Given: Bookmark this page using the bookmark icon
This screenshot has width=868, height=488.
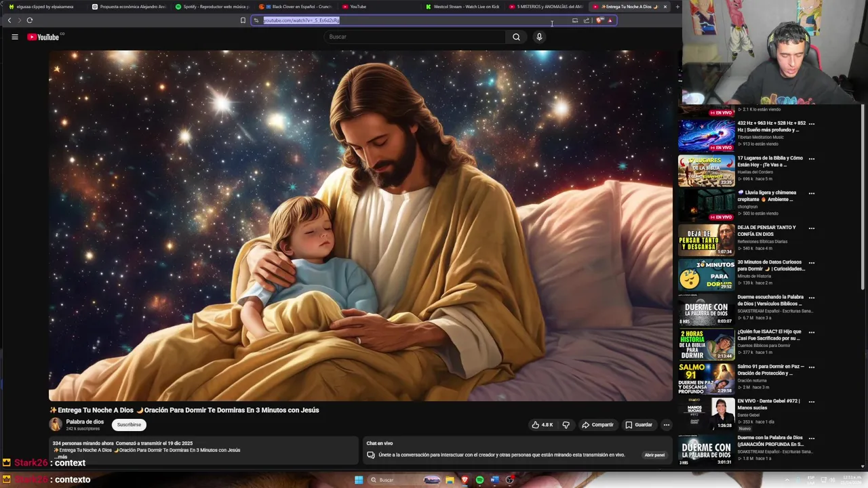Looking at the screenshot, I should 243,20.
